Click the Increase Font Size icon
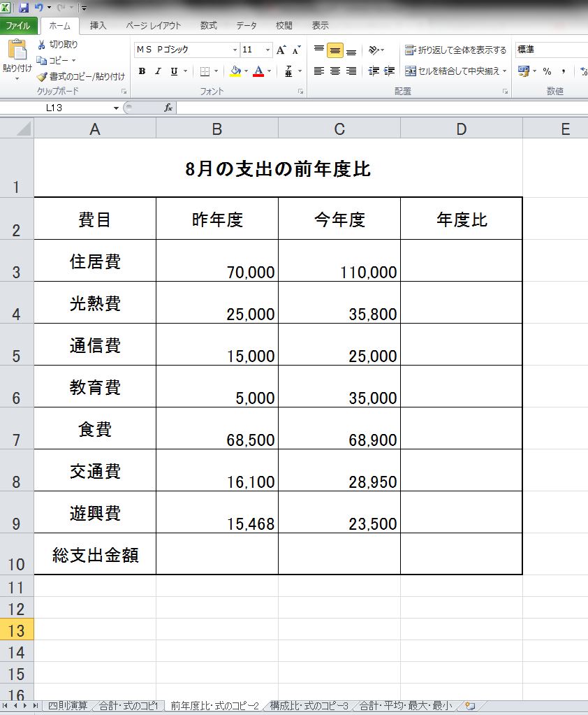 pos(281,50)
